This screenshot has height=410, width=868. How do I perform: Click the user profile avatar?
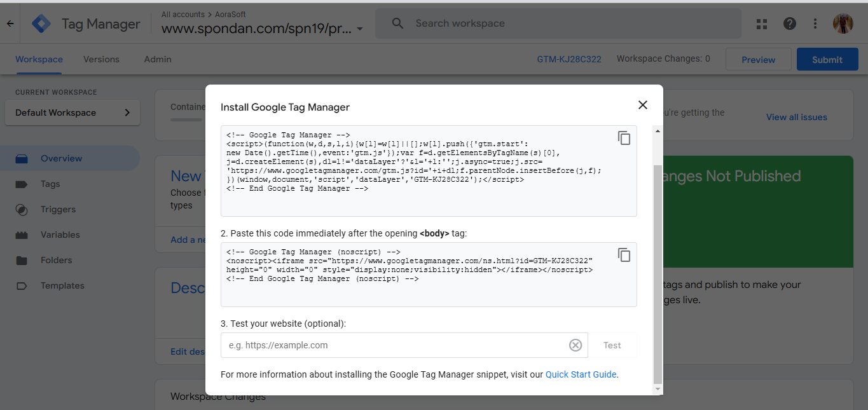(x=843, y=24)
